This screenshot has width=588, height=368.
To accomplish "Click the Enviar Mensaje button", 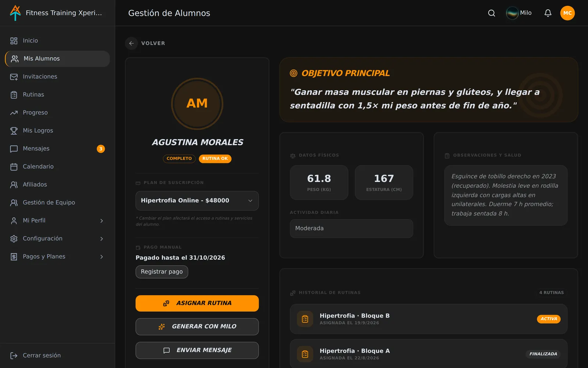I will [x=197, y=350].
